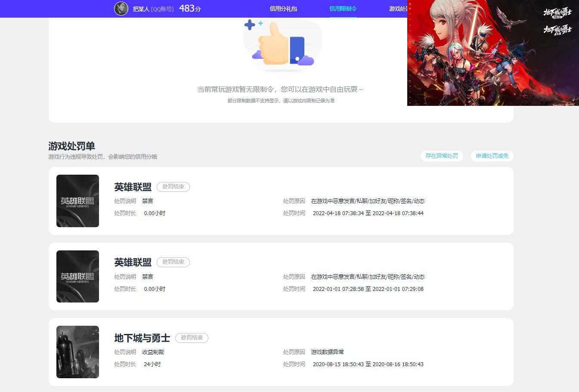Click the 英雄联盟 title on the 2022-04-18 card
This screenshot has width=579, height=392.
133,187
